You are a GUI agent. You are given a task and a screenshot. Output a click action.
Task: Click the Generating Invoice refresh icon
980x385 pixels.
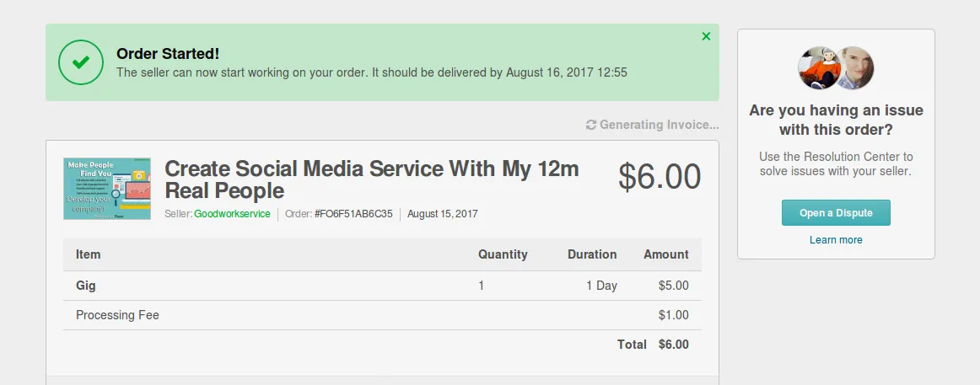tap(590, 125)
